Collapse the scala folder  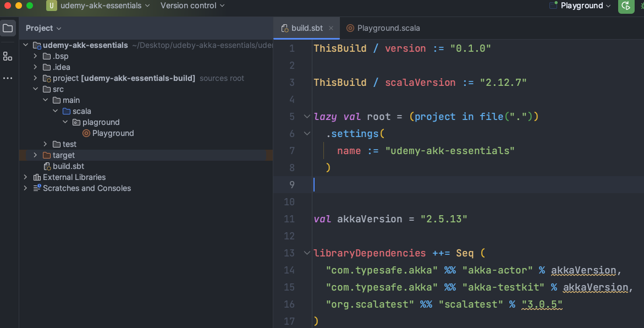pos(56,111)
